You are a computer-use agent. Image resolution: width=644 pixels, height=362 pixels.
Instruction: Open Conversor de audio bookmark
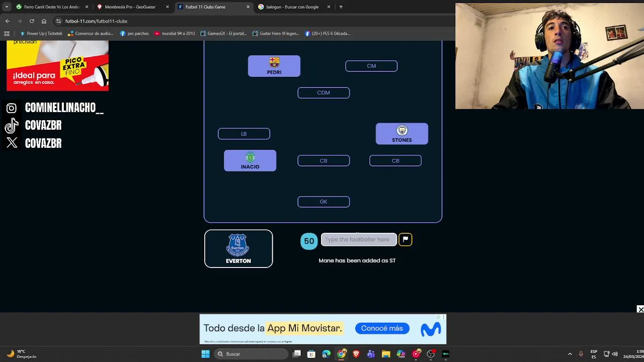point(91,34)
